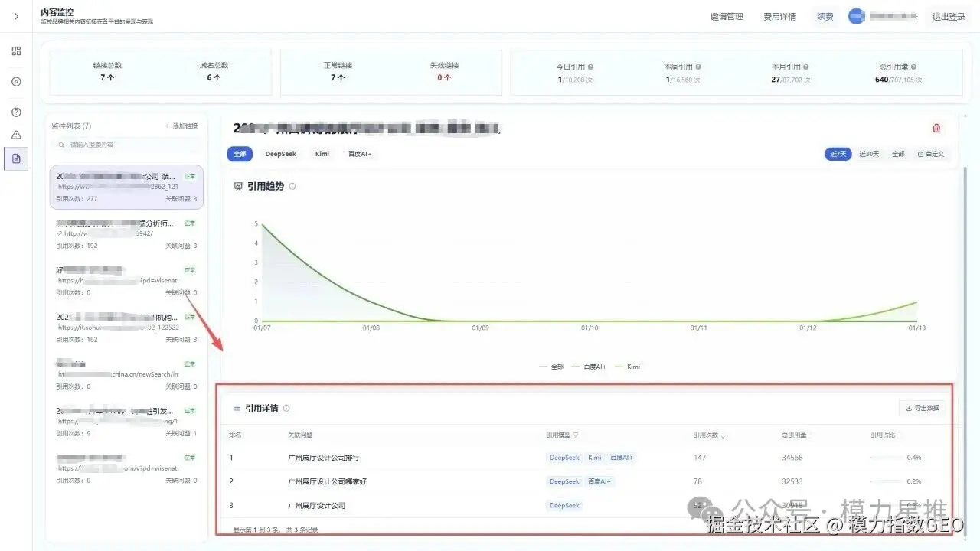Image resolution: width=980 pixels, height=551 pixels.
Task: Collapse the sidebar with the arrow chevron
Action: coord(15,15)
